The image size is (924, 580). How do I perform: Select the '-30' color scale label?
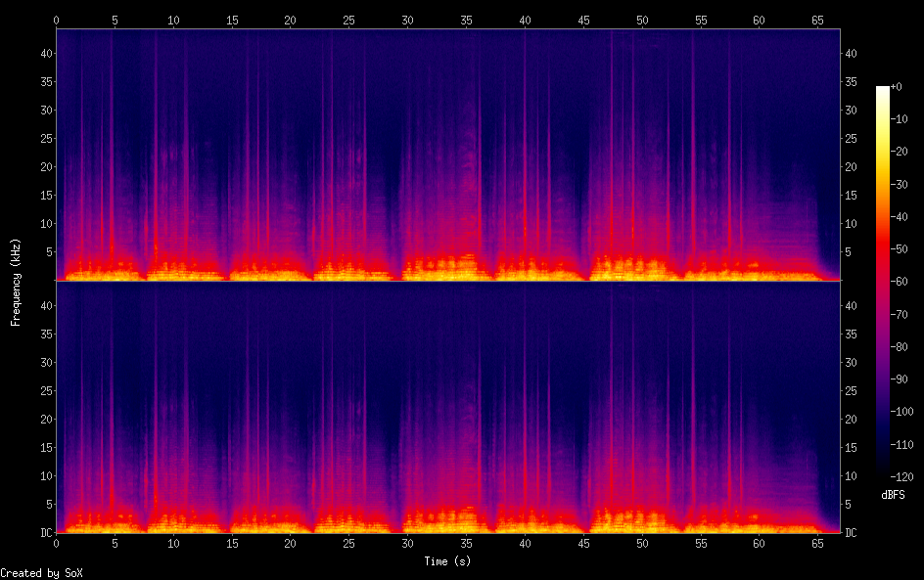(899, 184)
